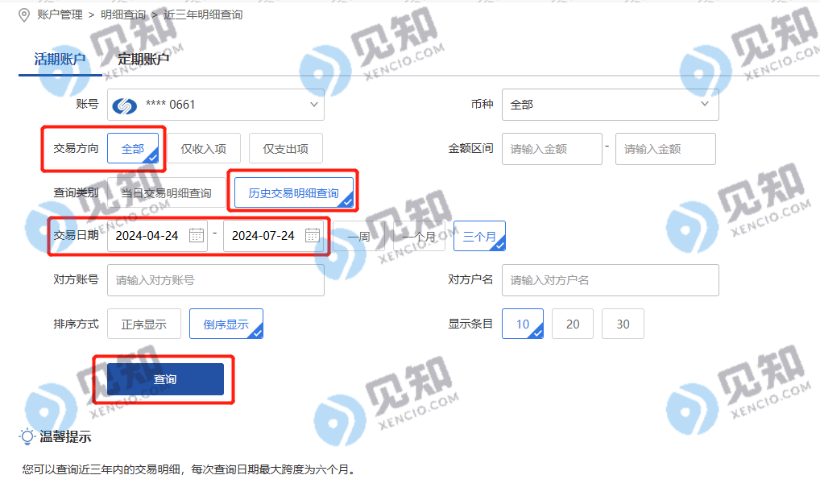Focus the 对方账号 input field
The height and width of the screenshot is (504, 820).
[216, 280]
